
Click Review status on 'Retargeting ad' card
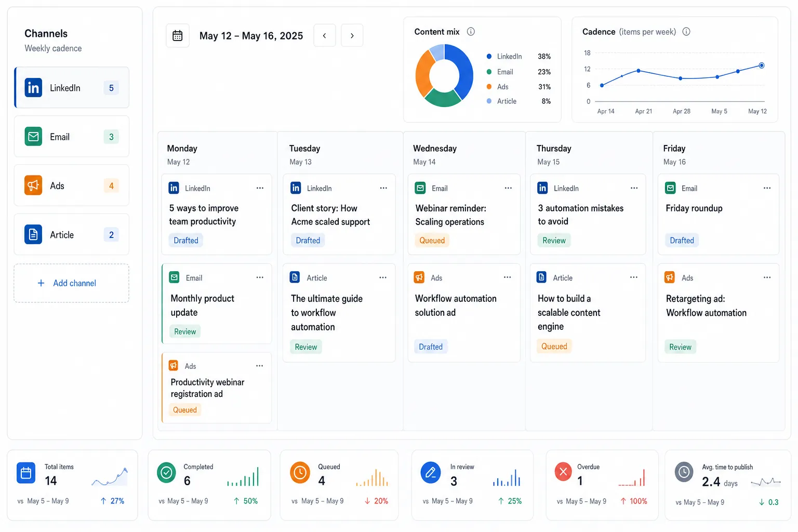680,347
